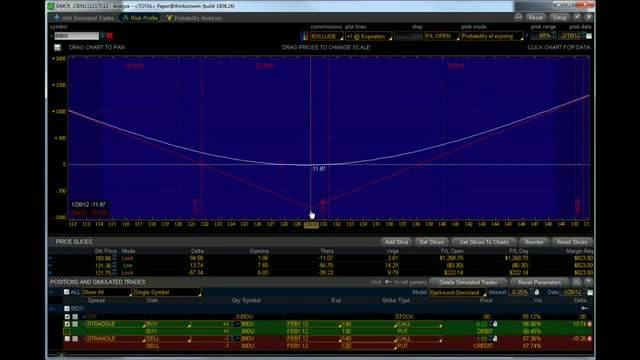Remove the STRADDLE trade with red X
The width and height of the screenshot is (640, 360).
(589, 324)
